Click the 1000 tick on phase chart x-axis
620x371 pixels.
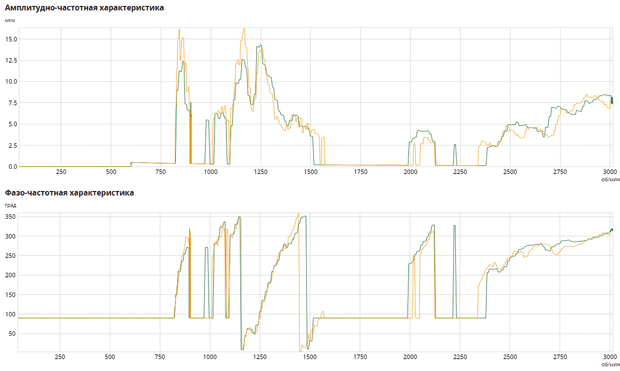click(210, 357)
